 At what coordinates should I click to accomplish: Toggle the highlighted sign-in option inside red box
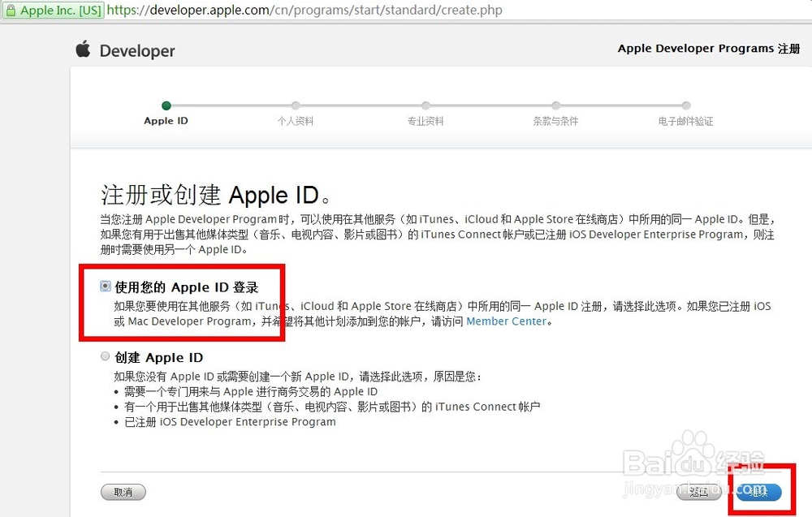click(x=105, y=285)
